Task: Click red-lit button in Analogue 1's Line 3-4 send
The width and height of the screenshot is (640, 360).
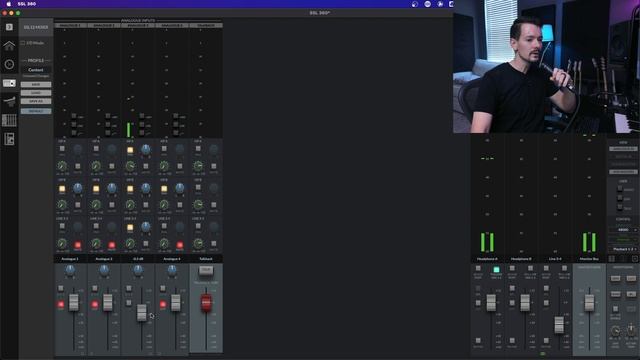Action: [78, 245]
